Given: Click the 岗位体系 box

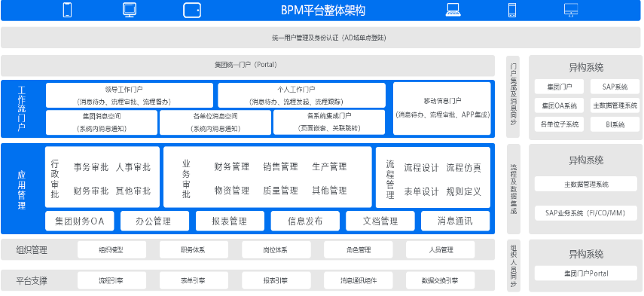Looking at the screenshot, I should click(x=276, y=249).
